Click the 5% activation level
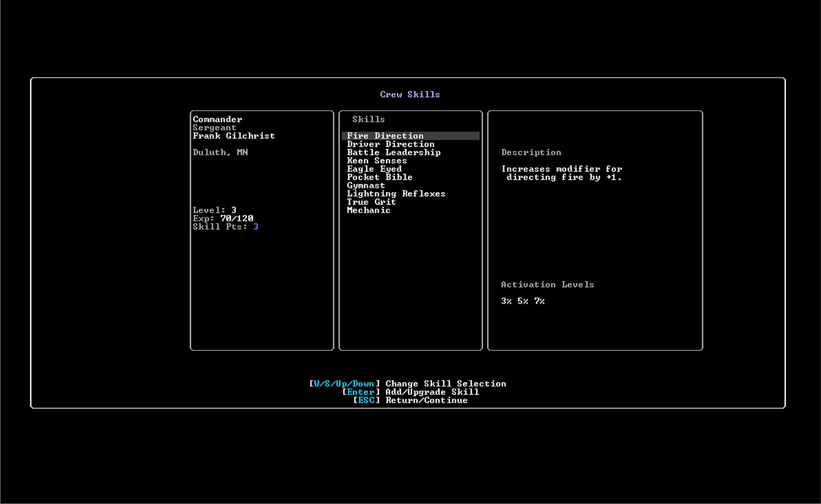 [x=523, y=301]
